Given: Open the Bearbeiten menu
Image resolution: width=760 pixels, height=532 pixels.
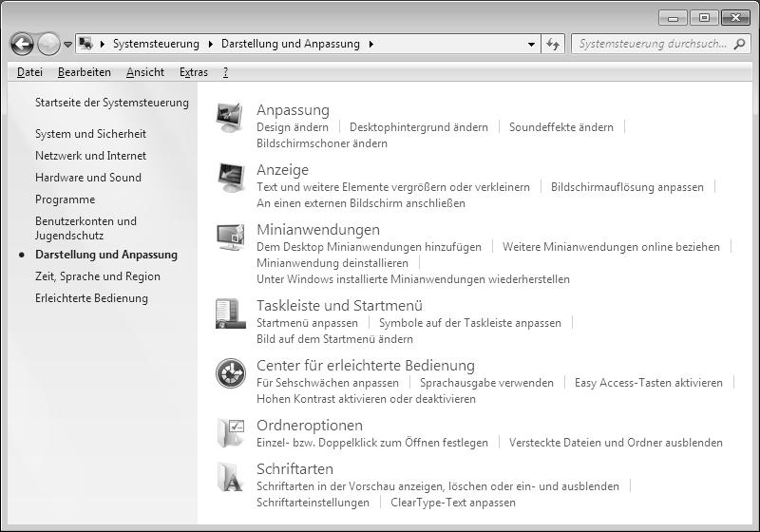Looking at the screenshot, I should click(x=85, y=72).
